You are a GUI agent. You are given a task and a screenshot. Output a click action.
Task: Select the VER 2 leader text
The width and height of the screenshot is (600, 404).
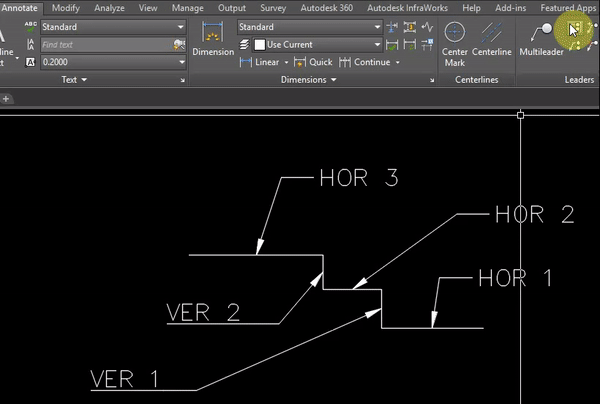[x=203, y=312]
